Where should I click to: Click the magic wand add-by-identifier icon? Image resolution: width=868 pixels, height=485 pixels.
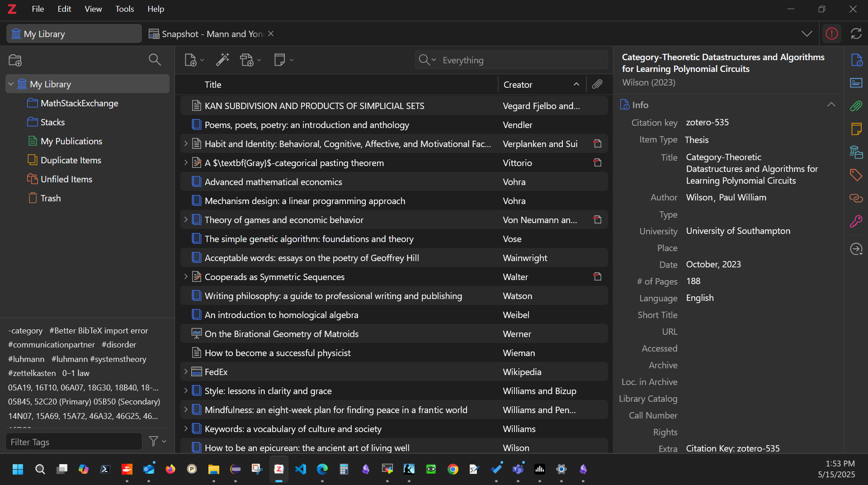(x=222, y=60)
